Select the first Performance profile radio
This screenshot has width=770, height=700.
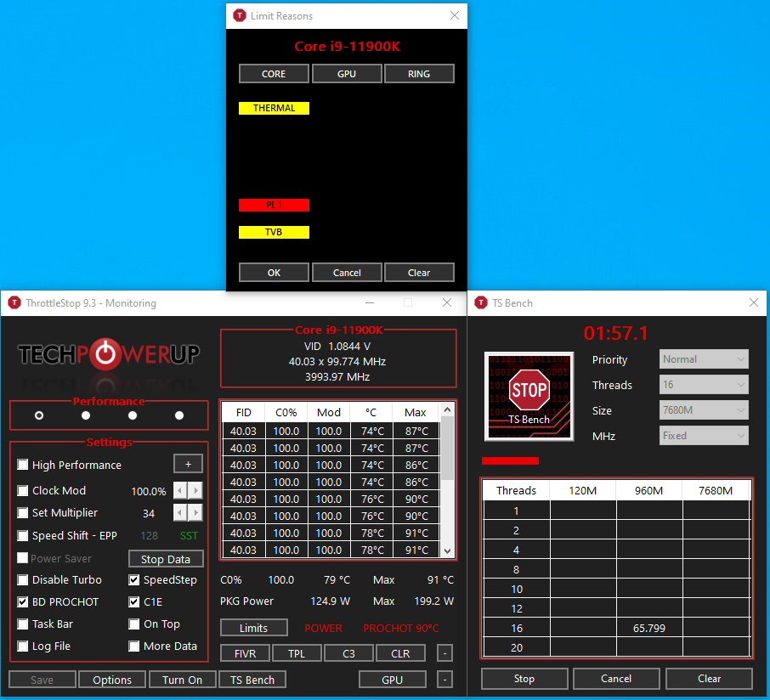tap(39, 415)
